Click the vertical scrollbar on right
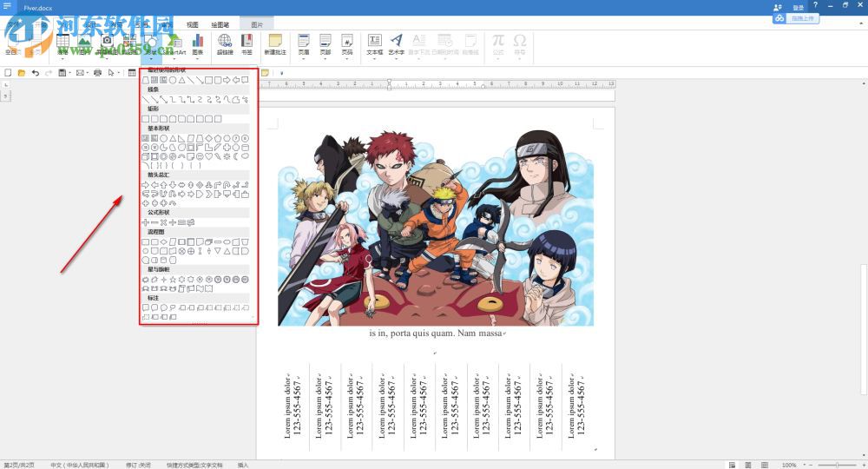Viewport: 868px width, 469px height. coord(864,330)
